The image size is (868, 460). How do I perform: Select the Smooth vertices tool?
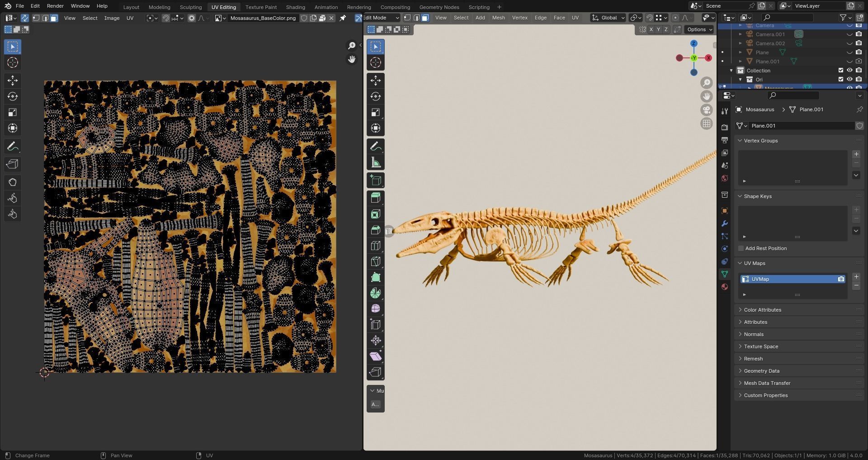(x=376, y=308)
